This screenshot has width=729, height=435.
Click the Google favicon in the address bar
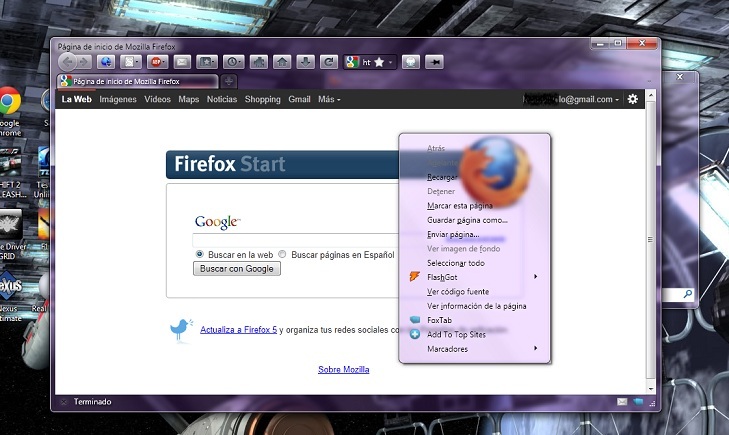[352, 62]
